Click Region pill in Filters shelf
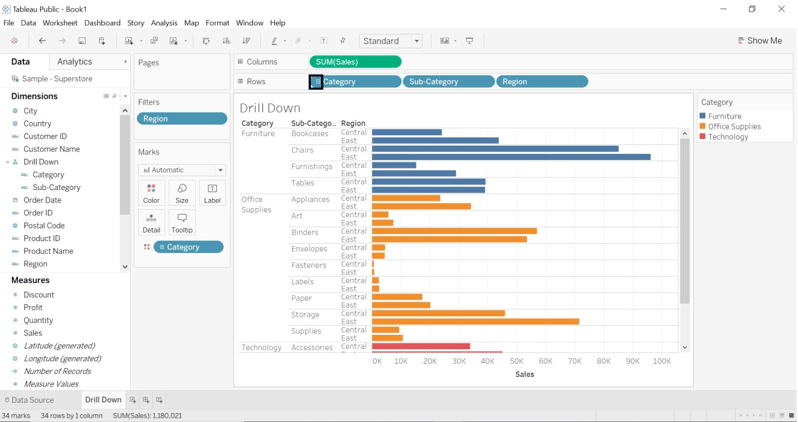The height and width of the screenshot is (422, 798). click(x=182, y=119)
